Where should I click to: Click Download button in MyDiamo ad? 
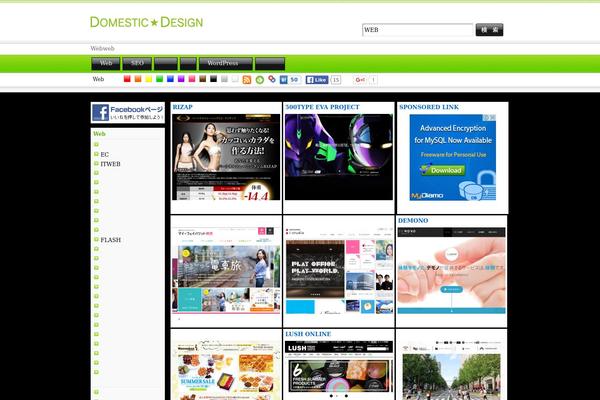[x=443, y=170]
